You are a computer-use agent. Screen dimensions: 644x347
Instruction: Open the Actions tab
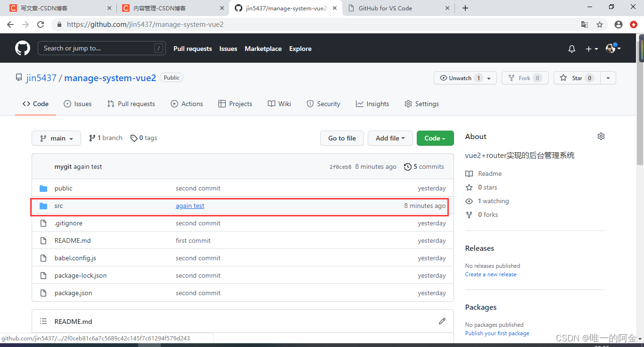[187, 104]
